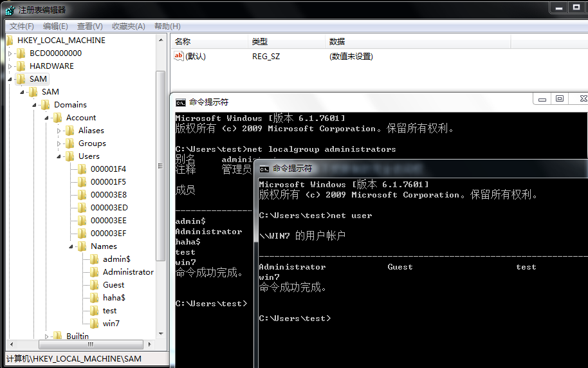Select the test key under Names
Screen dimensions: 588x368
(x=109, y=311)
